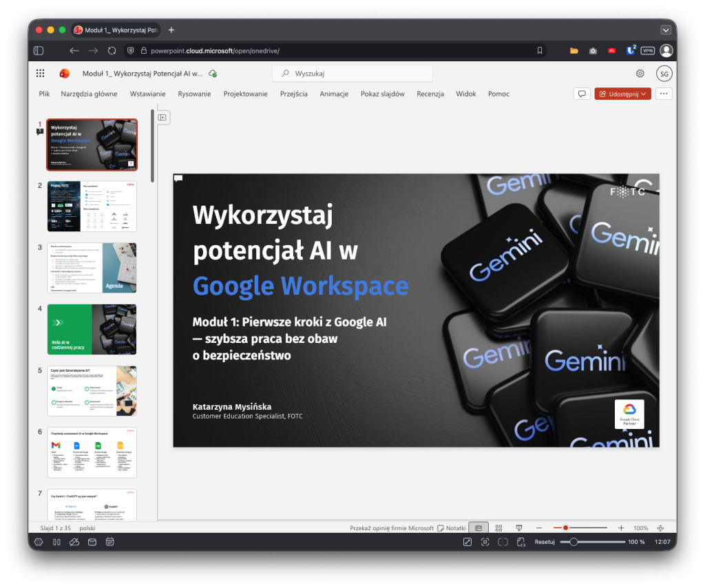Open the calendar icon in bottom bar
Image resolution: width=705 pixels, height=588 pixels.
(x=109, y=542)
